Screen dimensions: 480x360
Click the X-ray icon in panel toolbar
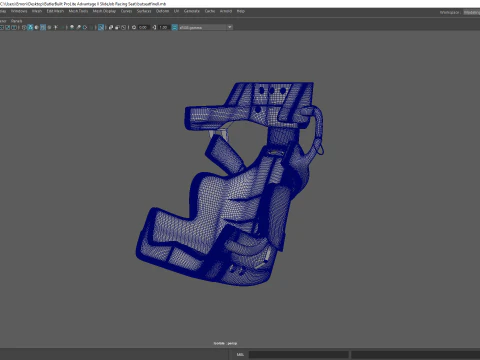111,27
